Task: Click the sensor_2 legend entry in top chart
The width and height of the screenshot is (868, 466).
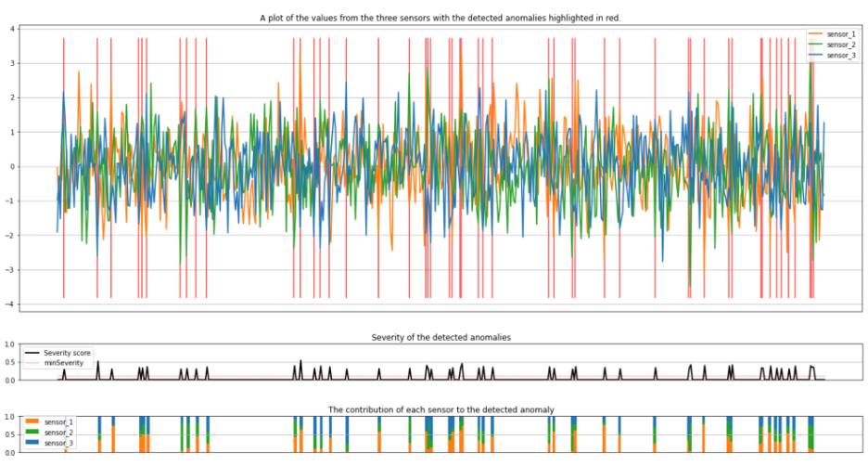Action: click(x=832, y=45)
